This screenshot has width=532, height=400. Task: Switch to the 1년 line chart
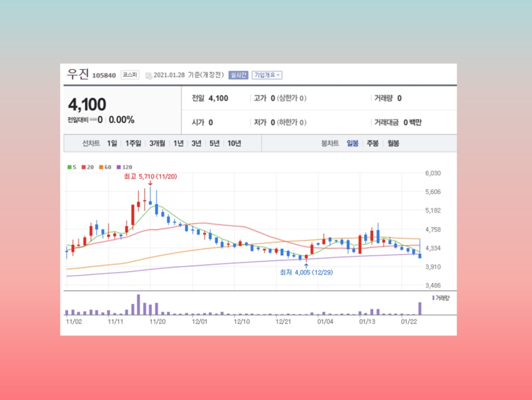pyautogui.click(x=178, y=144)
